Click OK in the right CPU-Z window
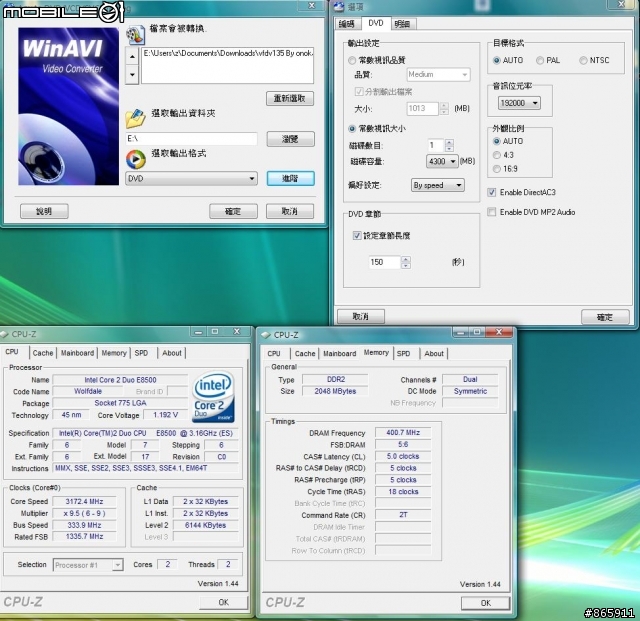 486,603
